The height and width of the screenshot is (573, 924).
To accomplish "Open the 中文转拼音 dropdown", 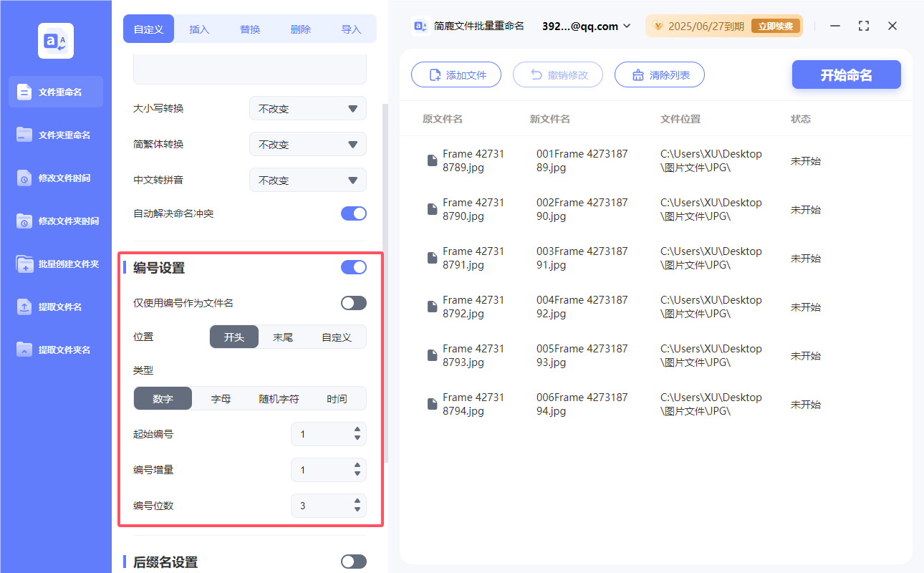I will 307,180.
